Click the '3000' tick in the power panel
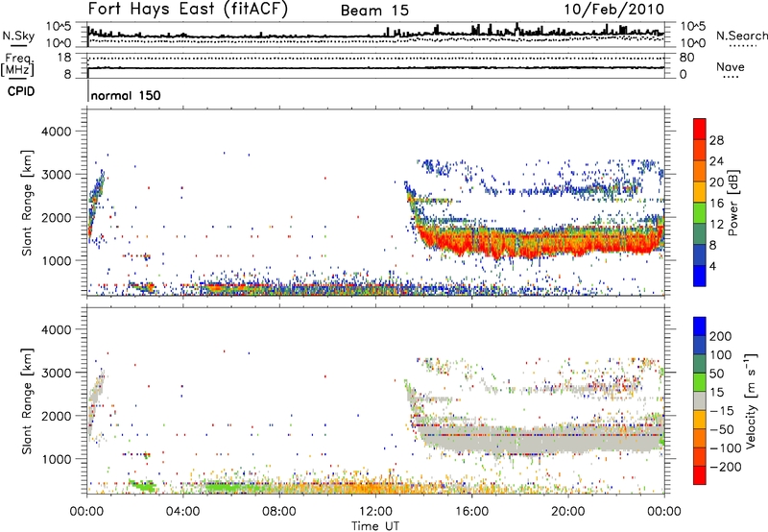Screen dimensions: 768x532 (57, 175)
